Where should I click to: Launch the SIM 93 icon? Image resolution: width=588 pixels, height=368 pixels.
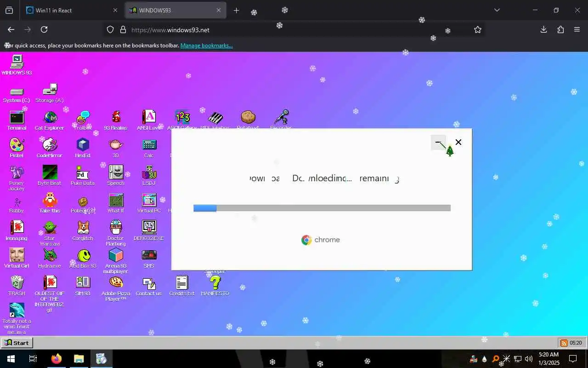point(83,286)
